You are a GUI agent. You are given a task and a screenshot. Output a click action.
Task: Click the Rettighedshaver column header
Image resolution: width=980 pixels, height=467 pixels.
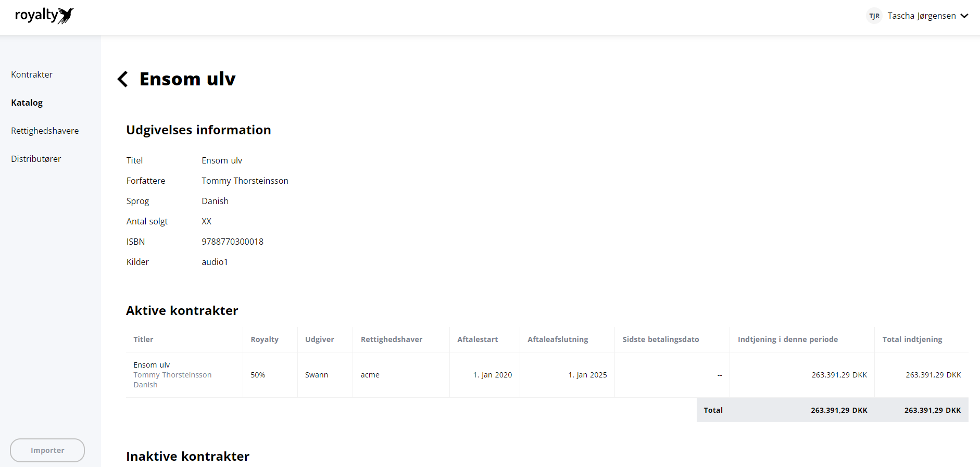[392, 339]
